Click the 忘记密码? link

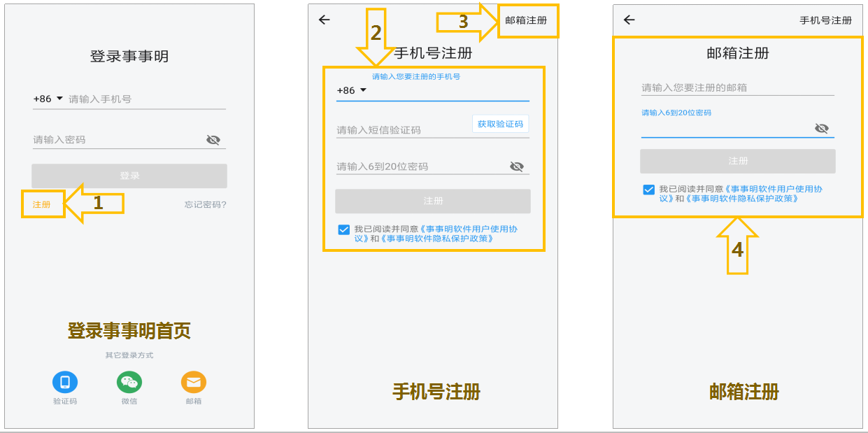click(x=205, y=205)
